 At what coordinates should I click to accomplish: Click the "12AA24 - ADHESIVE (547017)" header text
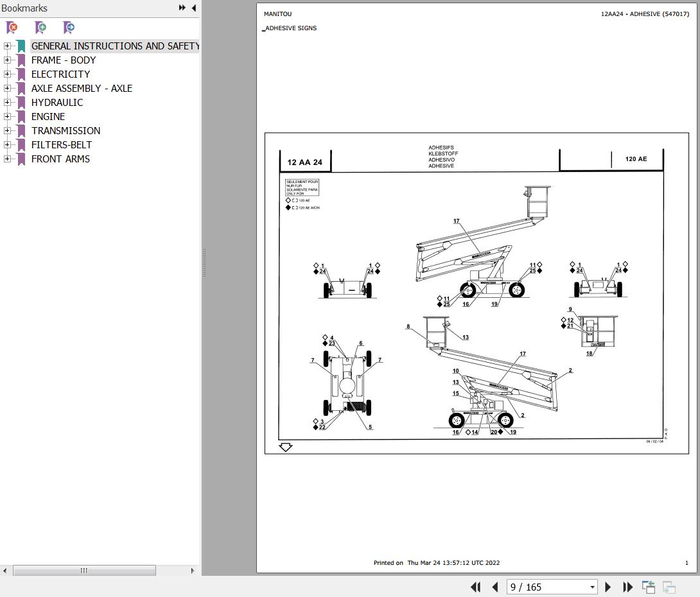645,14
